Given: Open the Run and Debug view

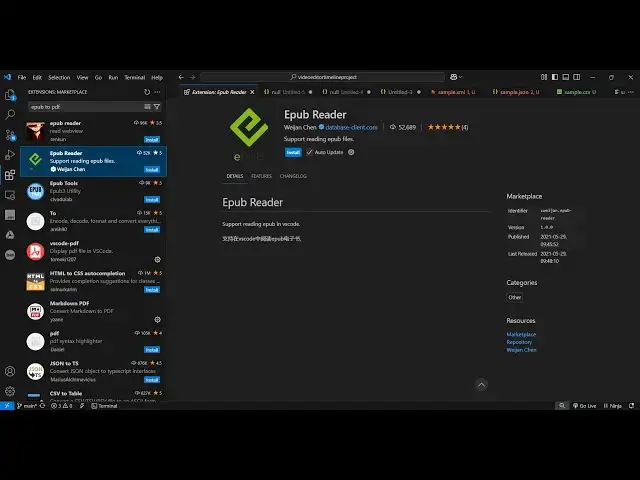Looking at the screenshot, I should [10, 155].
